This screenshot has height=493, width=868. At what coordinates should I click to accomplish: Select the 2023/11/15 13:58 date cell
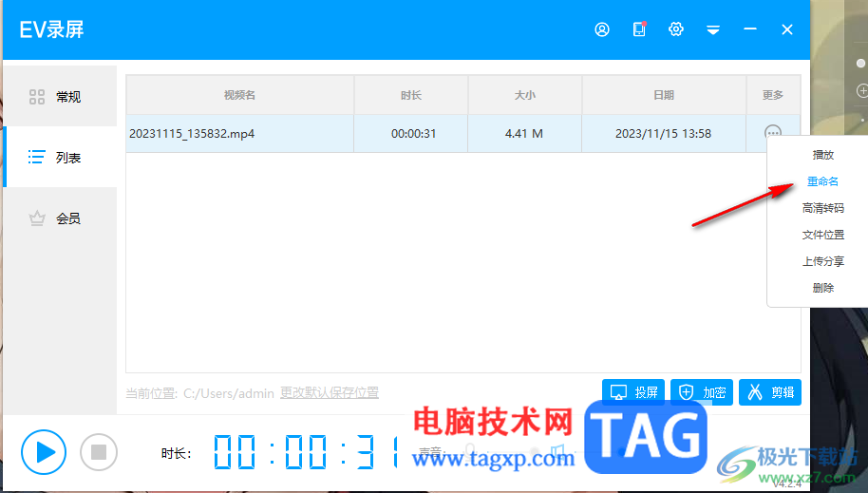pos(663,134)
